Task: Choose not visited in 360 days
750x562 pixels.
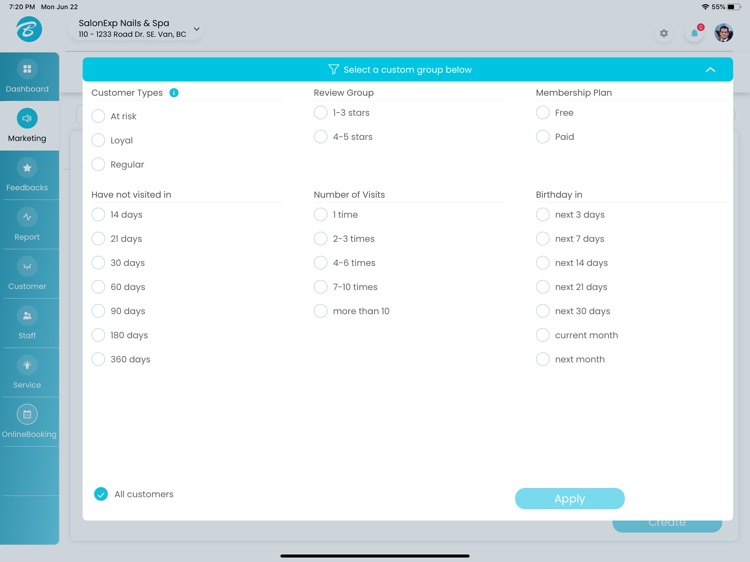Action: click(98, 359)
